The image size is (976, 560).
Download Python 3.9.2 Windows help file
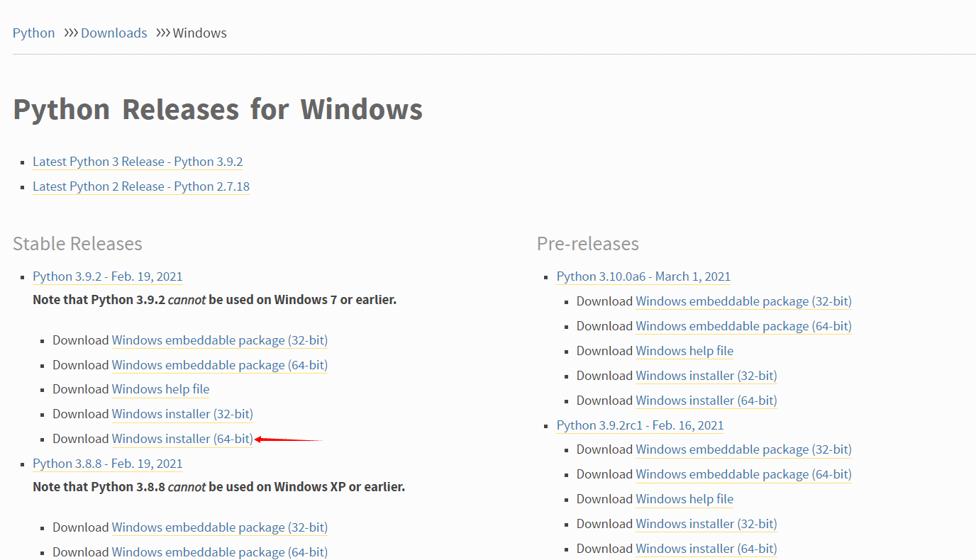161,389
